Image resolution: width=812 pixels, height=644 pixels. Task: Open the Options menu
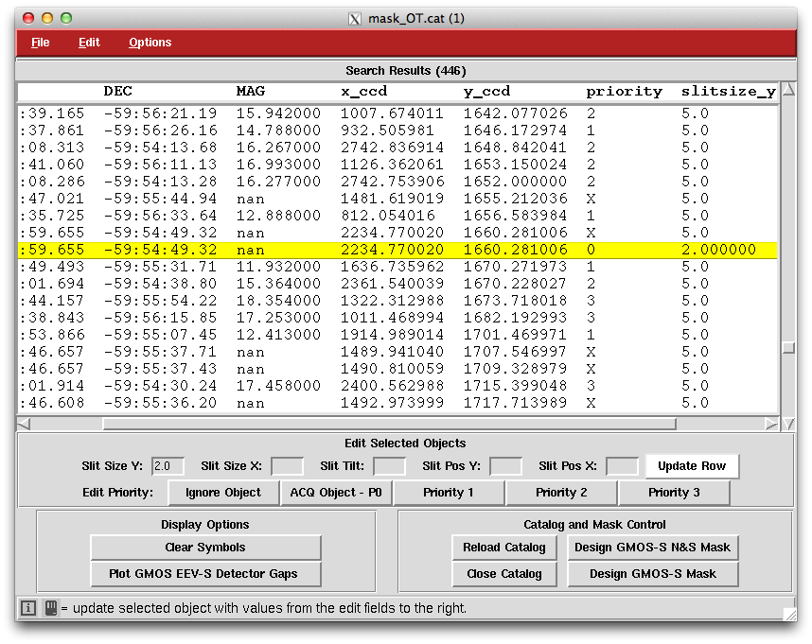[x=150, y=43]
